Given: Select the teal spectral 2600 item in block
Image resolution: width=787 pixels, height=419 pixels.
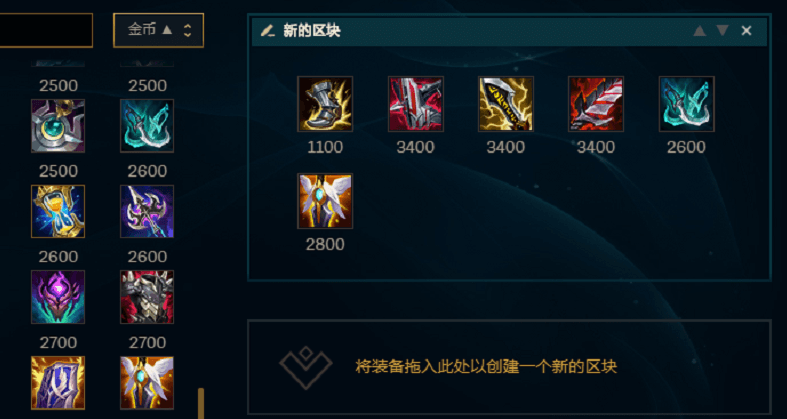Looking at the screenshot, I should (687, 104).
